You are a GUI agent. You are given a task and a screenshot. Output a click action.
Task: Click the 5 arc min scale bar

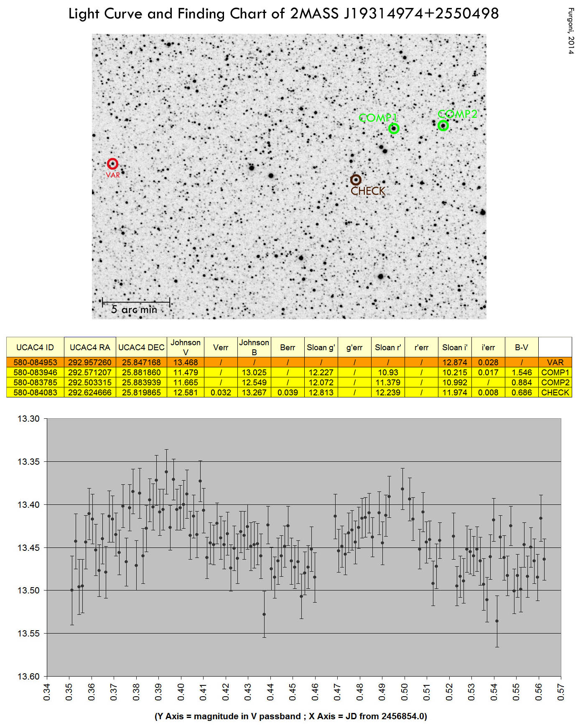coord(136,302)
